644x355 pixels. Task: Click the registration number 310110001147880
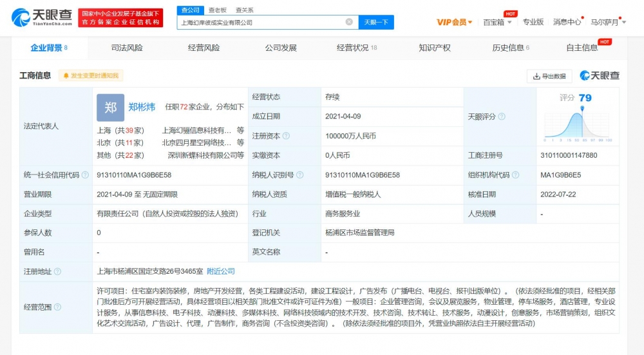[569, 155]
